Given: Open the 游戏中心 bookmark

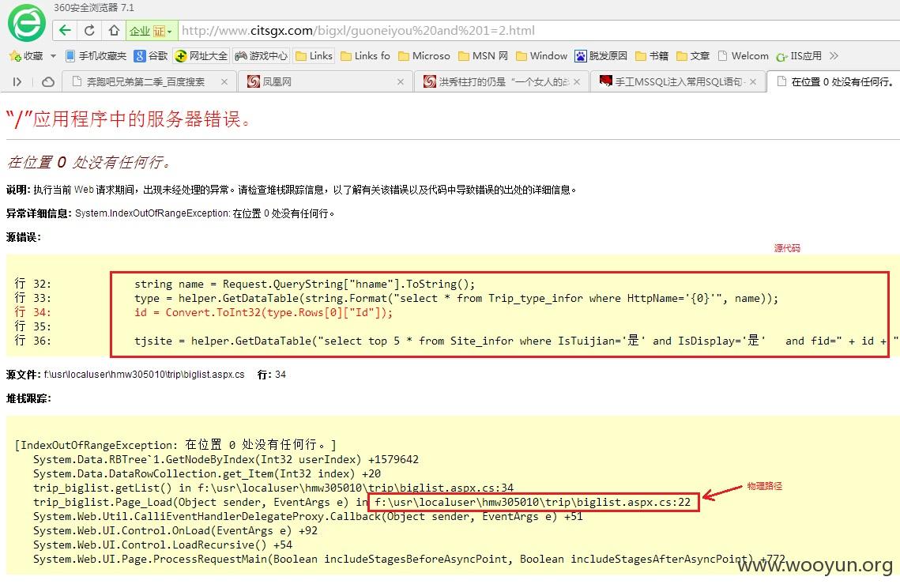Looking at the screenshot, I should pyautogui.click(x=262, y=55).
